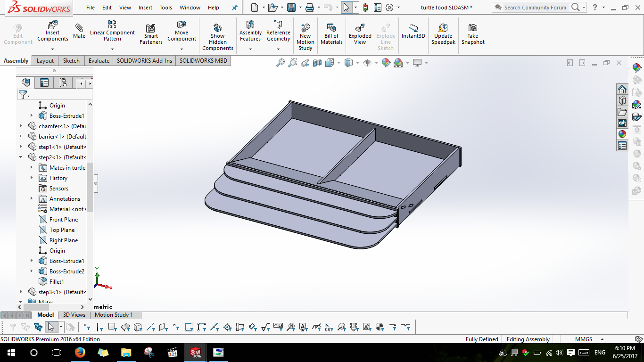The image size is (644, 362).
Task: Expand Mates in turtle folder
Action: (x=32, y=168)
